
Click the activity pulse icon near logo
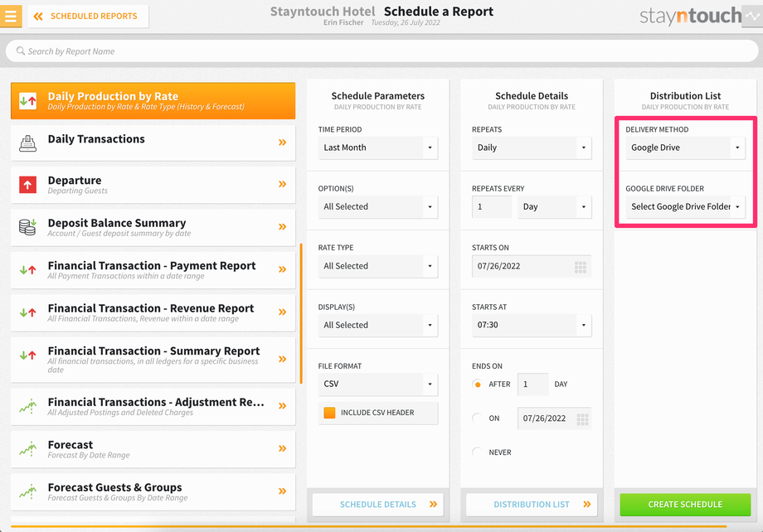[x=752, y=16]
